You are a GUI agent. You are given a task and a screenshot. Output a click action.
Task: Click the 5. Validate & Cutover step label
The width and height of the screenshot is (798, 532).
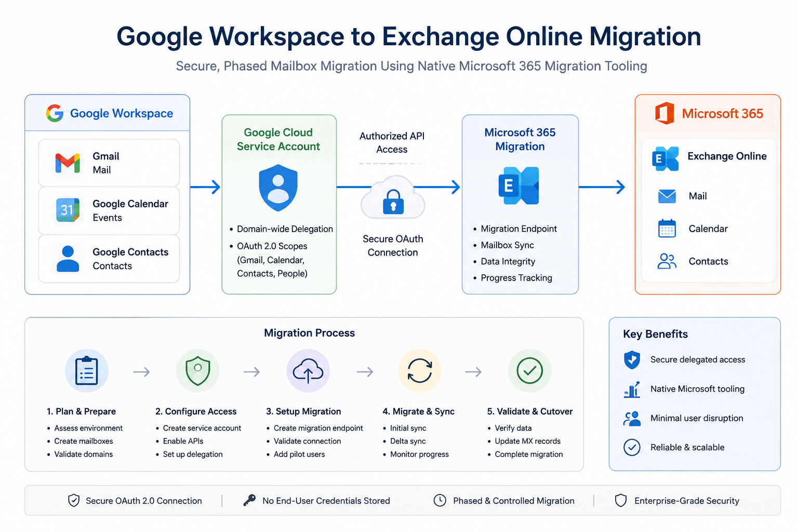coord(530,411)
